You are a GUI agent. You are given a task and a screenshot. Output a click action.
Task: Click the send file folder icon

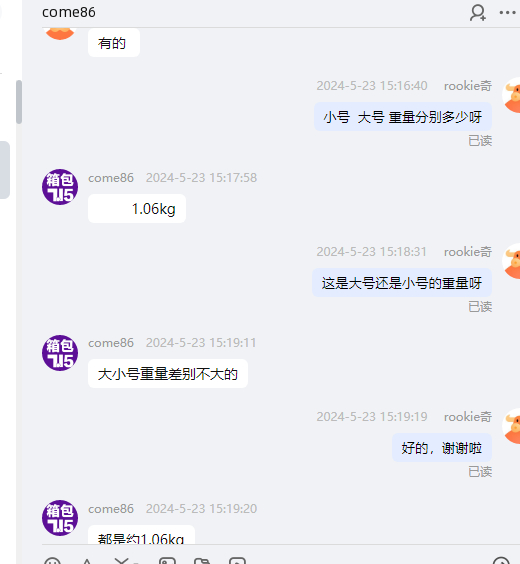202,560
